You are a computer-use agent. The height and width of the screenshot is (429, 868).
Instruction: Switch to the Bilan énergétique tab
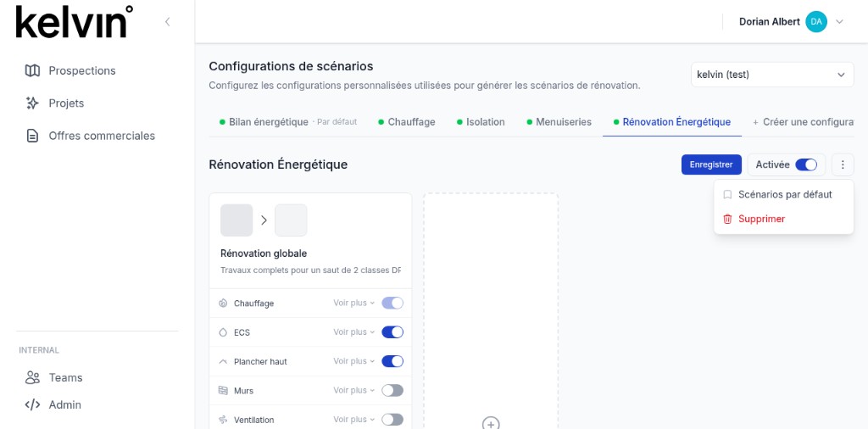click(288, 122)
